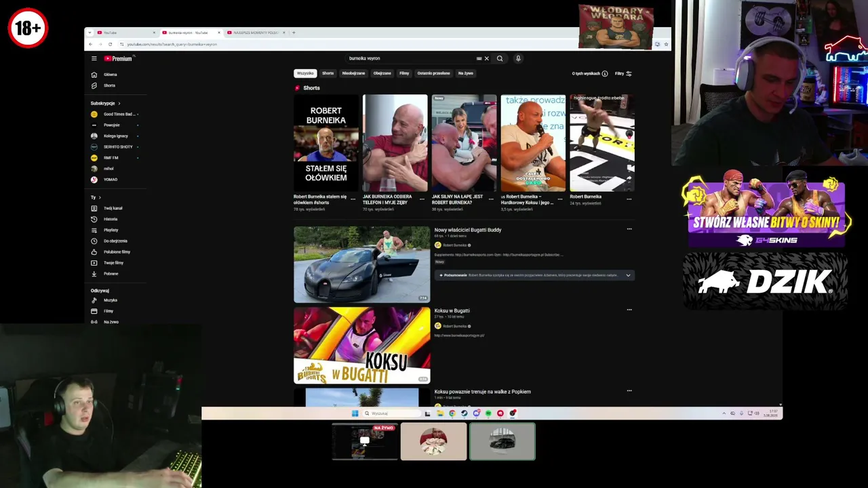This screenshot has width=868, height=488.
Task: Open the Koksu w Bugatti video title
Action: coord(452,310)
